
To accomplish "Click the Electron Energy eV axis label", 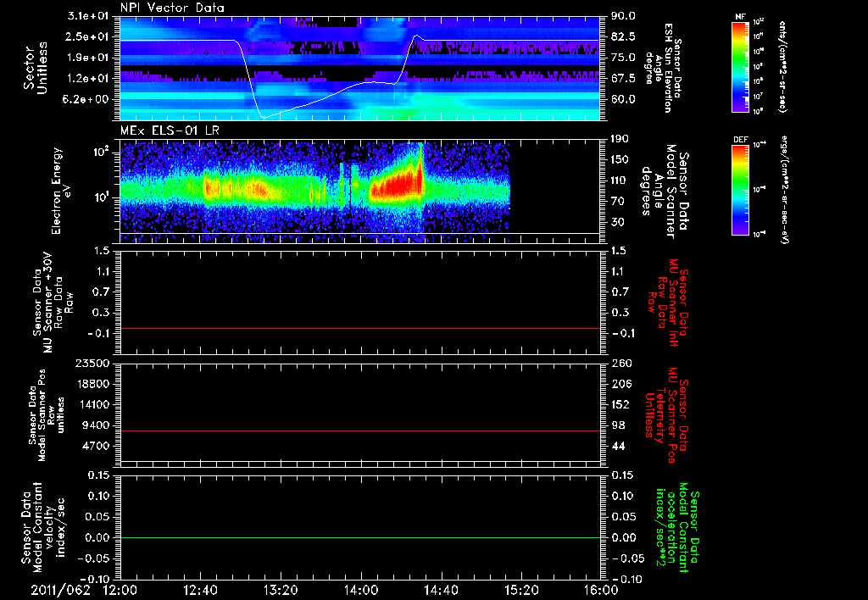I will coord(60,191).
